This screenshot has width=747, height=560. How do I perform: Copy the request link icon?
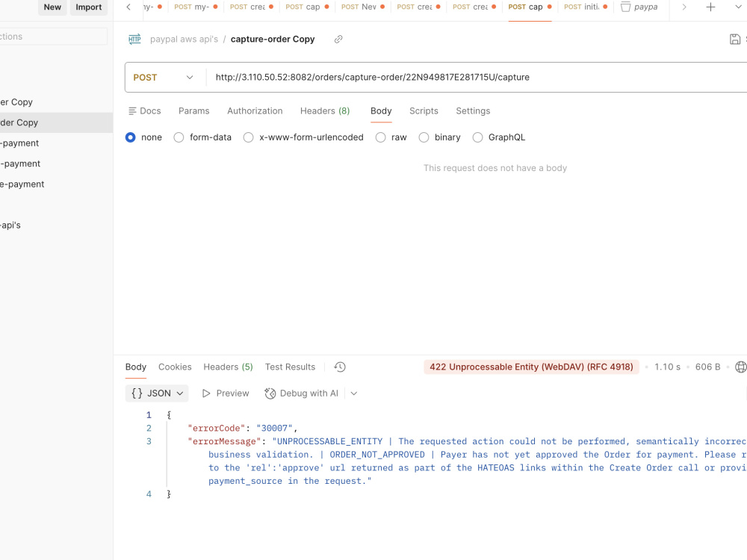[x=338, y=39]
